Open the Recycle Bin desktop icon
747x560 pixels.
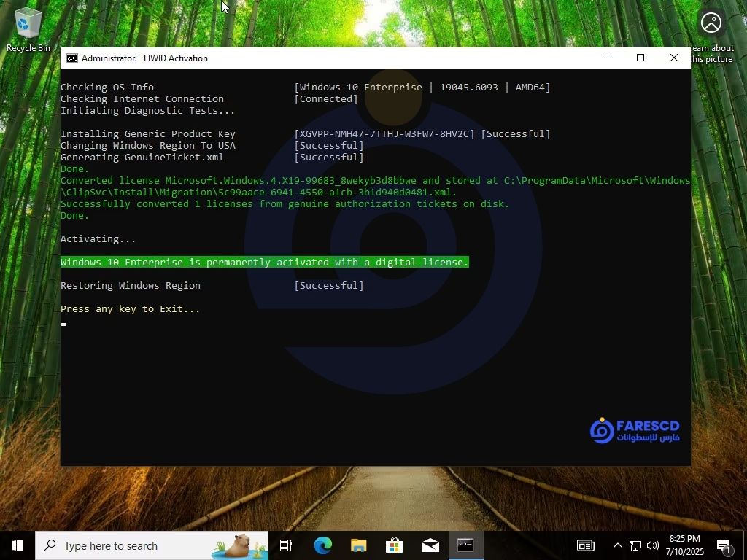pos(28,30)
